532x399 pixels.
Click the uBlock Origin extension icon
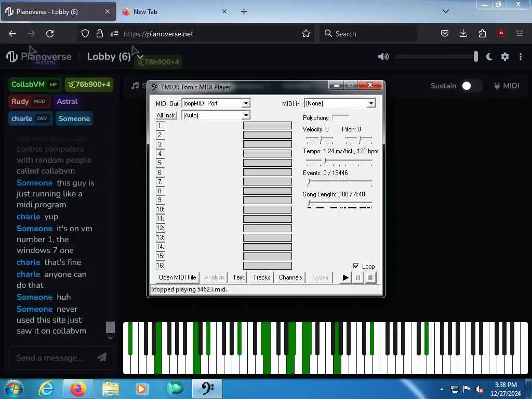point(501,33)
